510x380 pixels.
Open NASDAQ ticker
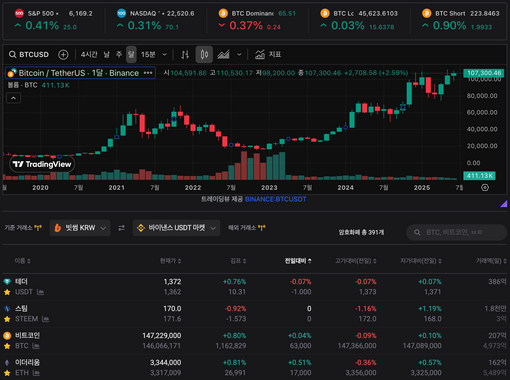(156, 20)
